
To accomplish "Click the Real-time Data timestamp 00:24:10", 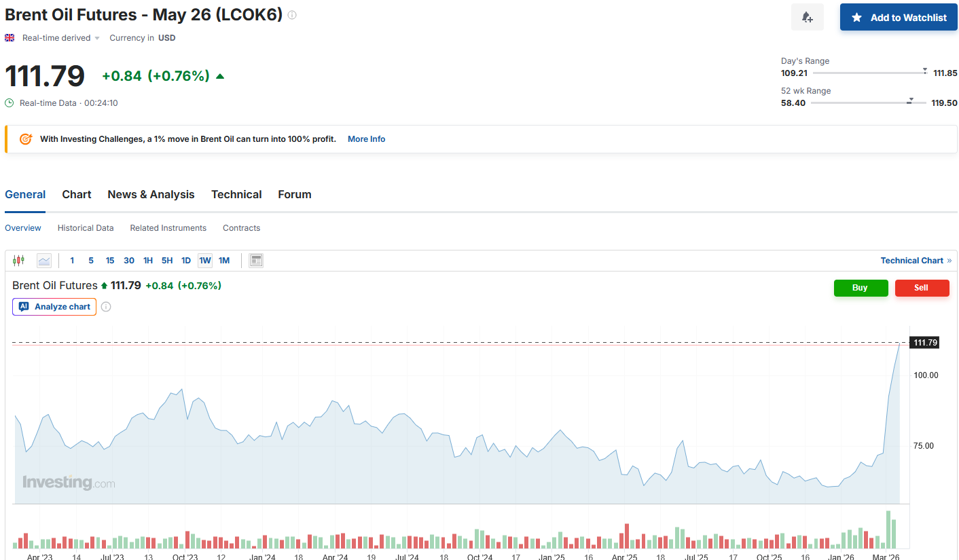I will tap(101, 103).
